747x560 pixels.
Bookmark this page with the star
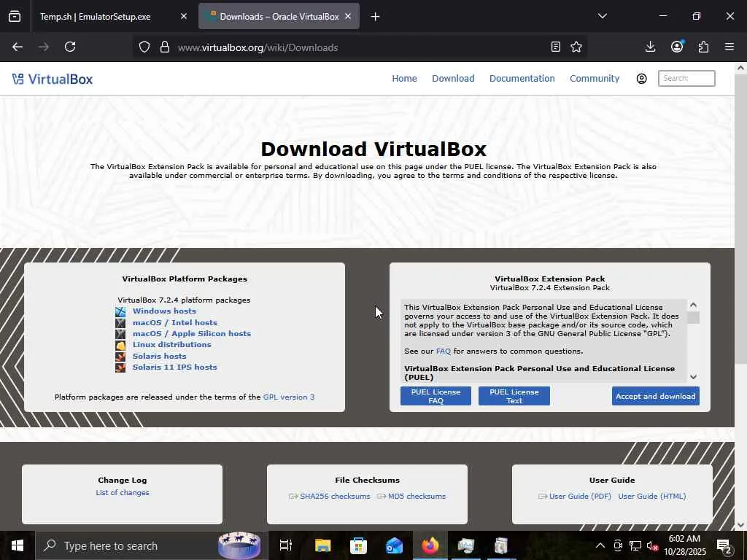(576, 47)
